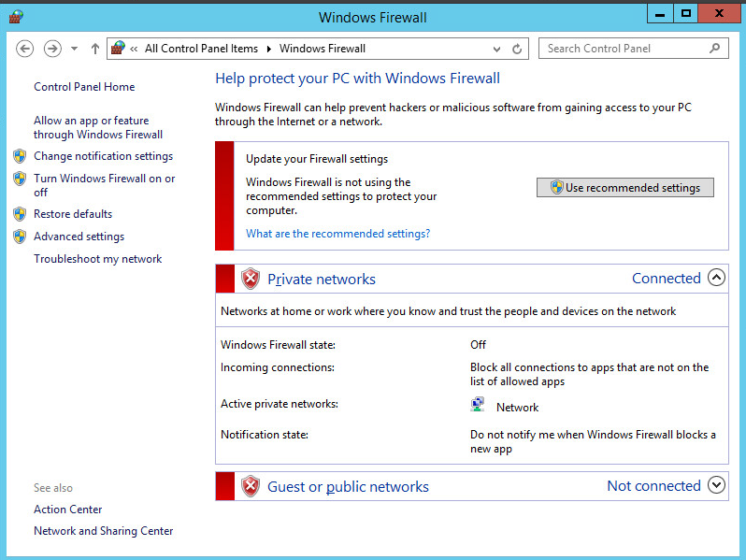This screenshot has width=746, height=560.
Task: Open the address bar history dropdown
Action: 496,49
